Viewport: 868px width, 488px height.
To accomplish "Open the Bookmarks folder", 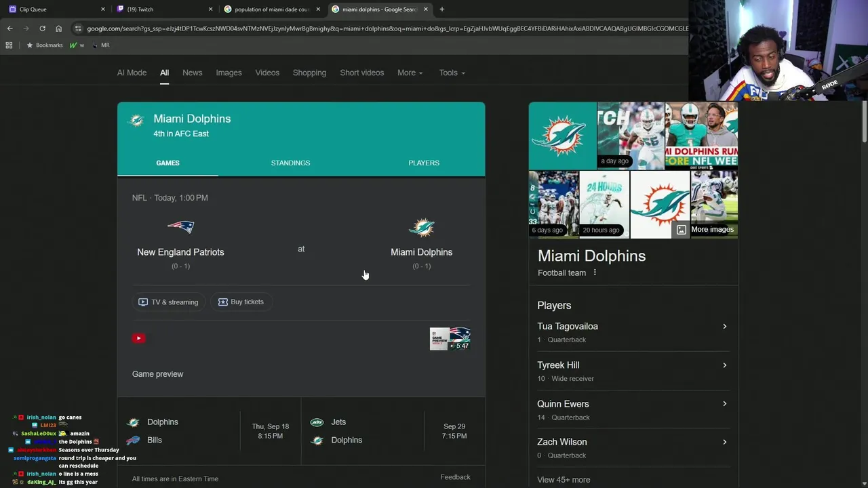I will pos(44,45).
